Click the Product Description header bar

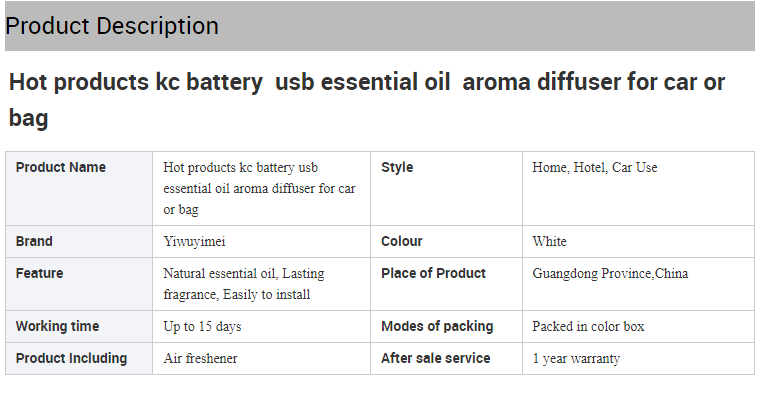380,26
